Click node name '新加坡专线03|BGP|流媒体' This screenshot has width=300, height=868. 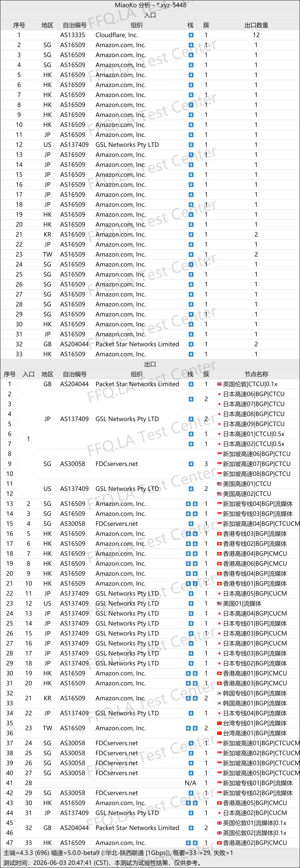(x=258, y=514)
